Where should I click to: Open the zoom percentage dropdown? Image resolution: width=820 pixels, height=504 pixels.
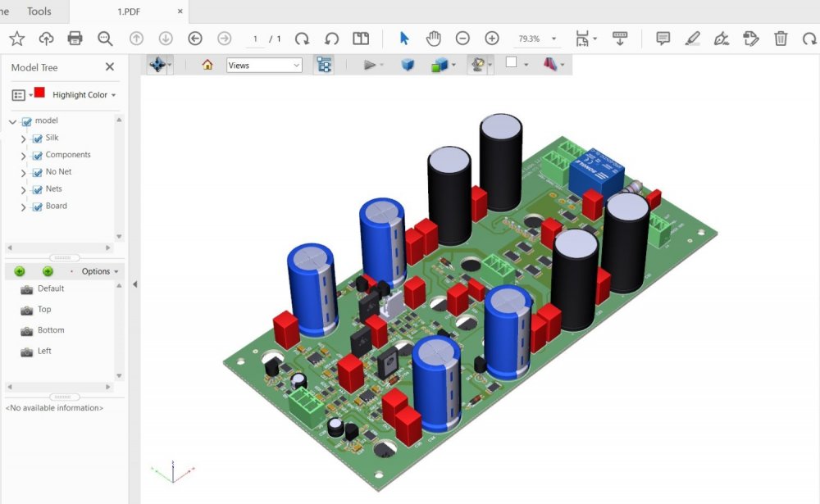coord(554,39)
